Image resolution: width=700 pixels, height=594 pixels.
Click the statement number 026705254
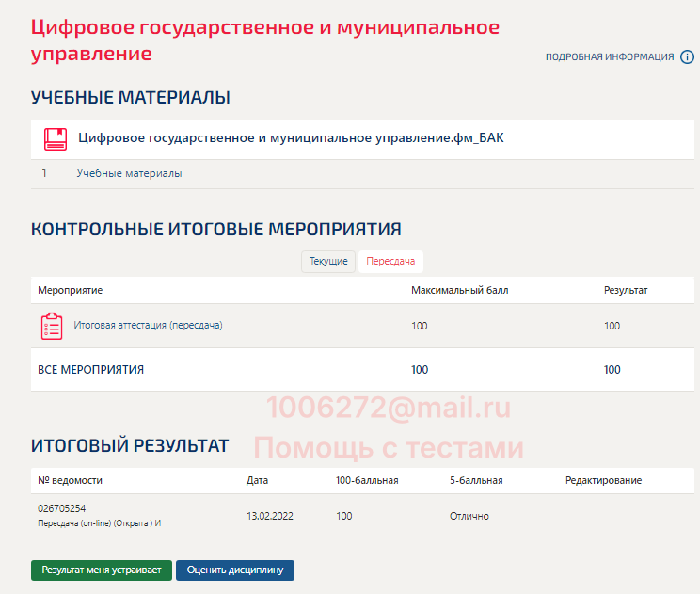(x=61, y=508)
